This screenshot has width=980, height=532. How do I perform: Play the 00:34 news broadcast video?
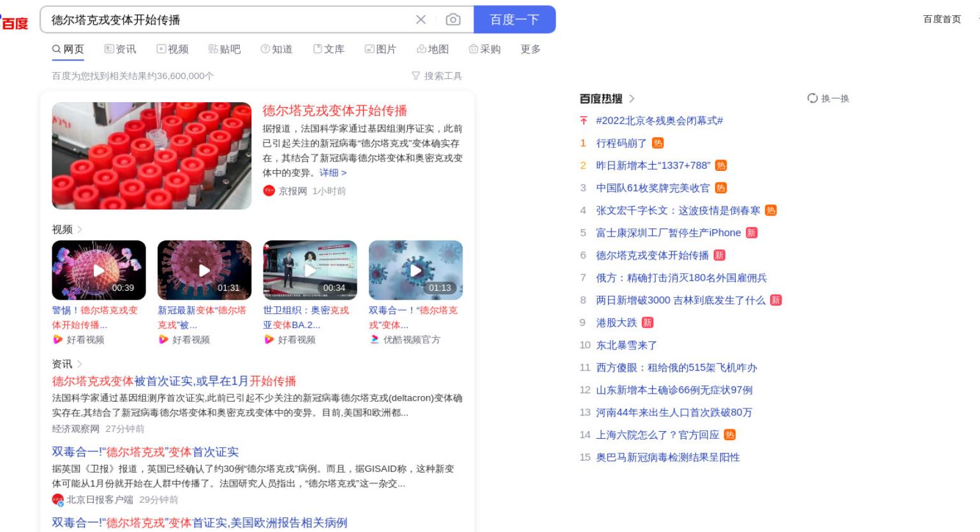pyautogui.click(x=310, y=270)
